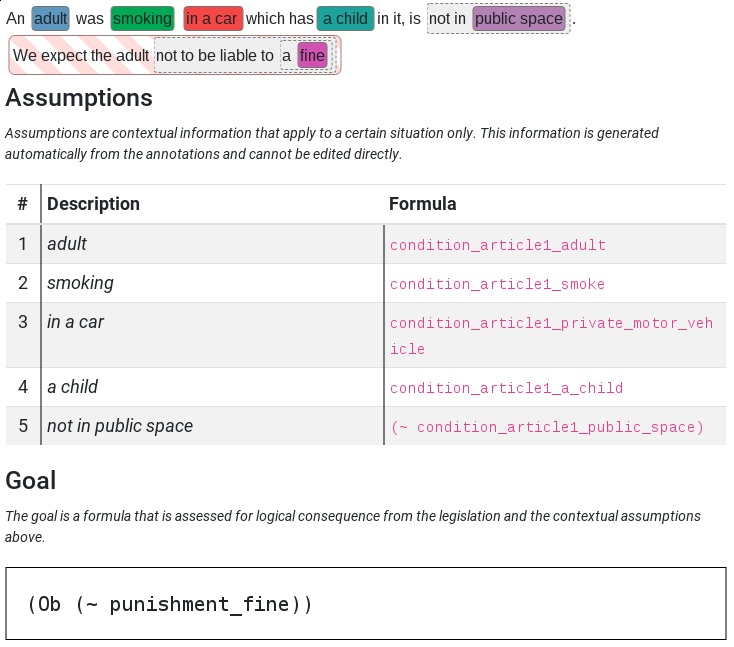Screen dimensions: 734x647
Task: Click the blue "adult" annotation tag
Action: pos(50,18)
